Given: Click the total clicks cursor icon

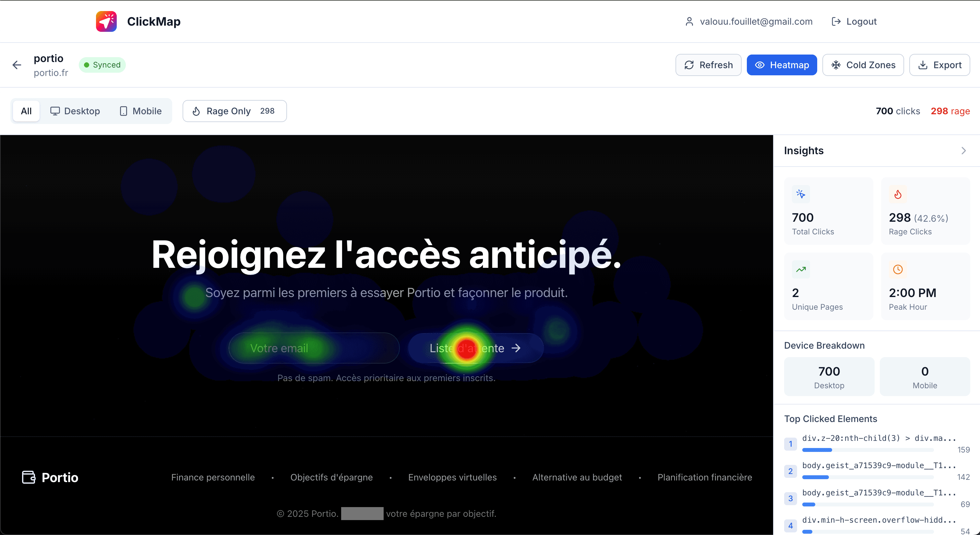Looking at the screenshot, I should tap(801, 194).
